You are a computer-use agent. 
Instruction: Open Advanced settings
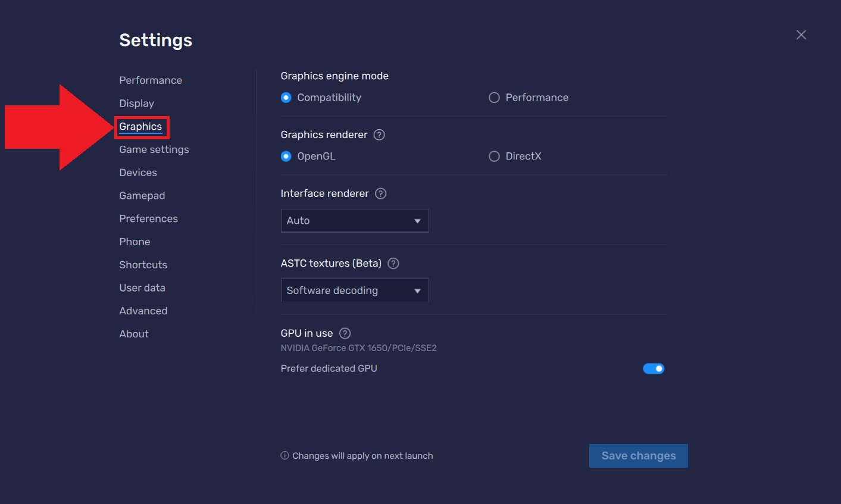143,310
